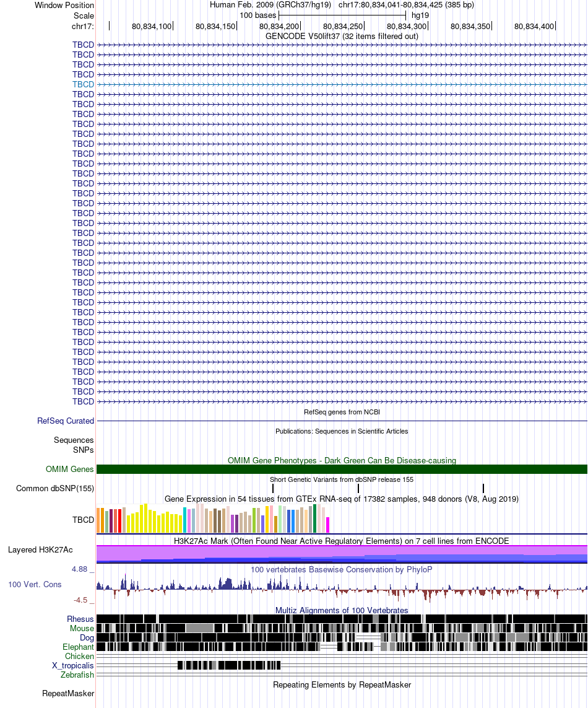This screenshot has width=588, height=708.
Task: Click the dark green OMIM gene bar
Action: tap(342, 469)
